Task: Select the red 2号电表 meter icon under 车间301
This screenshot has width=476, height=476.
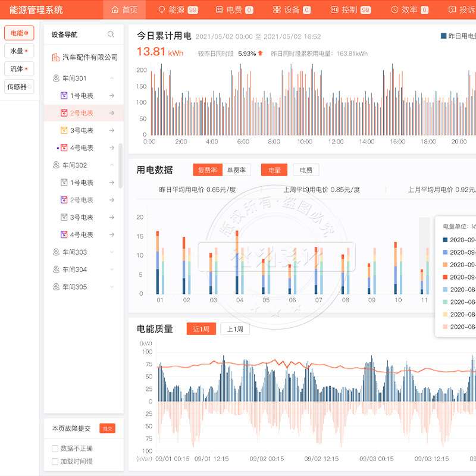Action: point(64,113)
